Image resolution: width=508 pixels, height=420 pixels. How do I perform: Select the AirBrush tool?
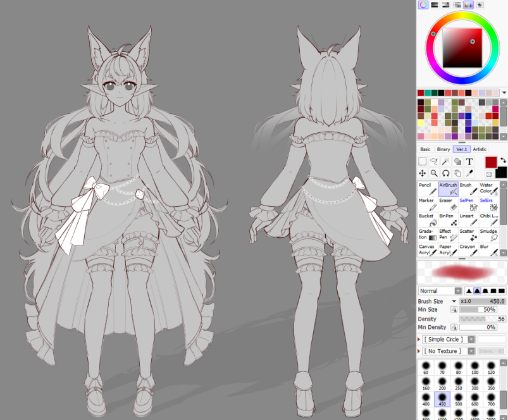click(448, 189)
